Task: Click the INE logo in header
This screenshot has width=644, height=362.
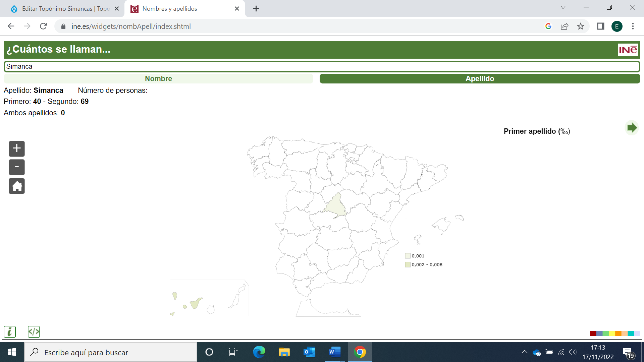Action: 628,50
